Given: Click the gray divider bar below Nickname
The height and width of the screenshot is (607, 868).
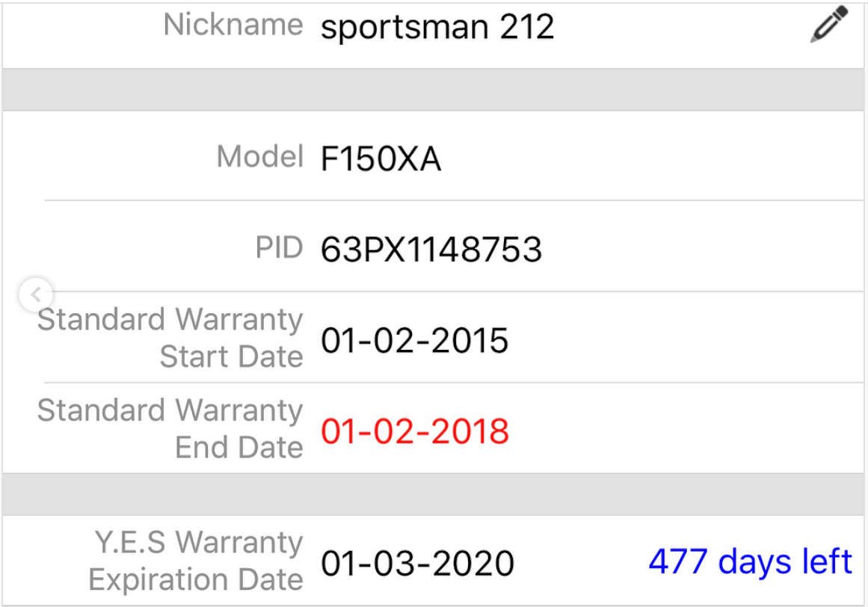Looking at the screenshot, I should 434,90.
